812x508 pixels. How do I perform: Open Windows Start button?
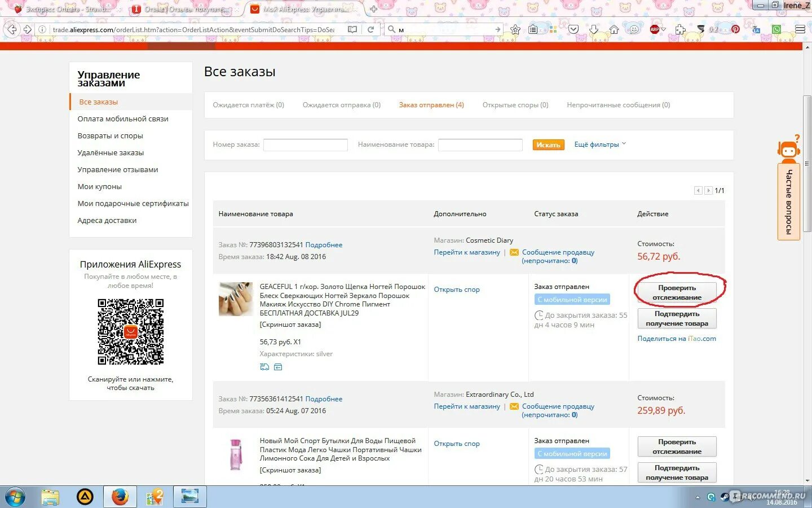click(15, 497)
